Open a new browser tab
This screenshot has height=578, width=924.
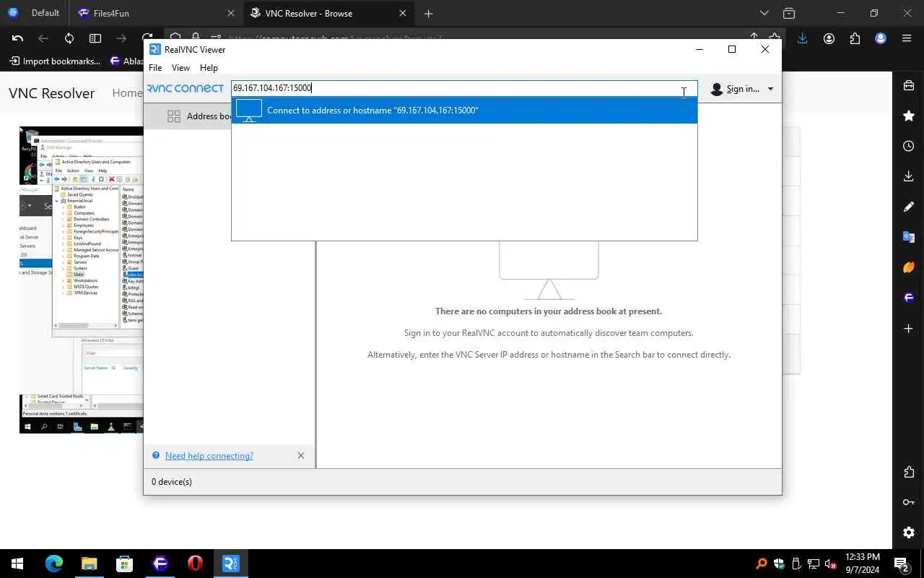coord(429,13)
